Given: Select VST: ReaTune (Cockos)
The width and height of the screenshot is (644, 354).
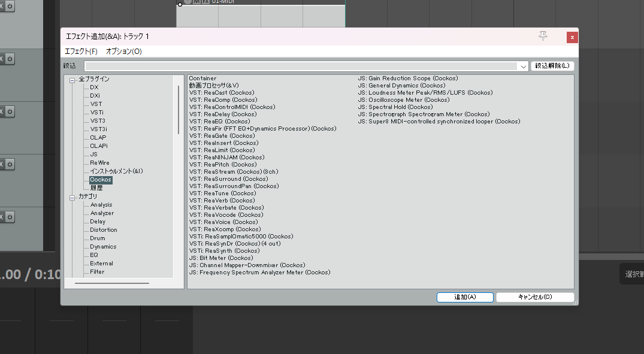Looking at the screenshot, I should coord(223,193).
